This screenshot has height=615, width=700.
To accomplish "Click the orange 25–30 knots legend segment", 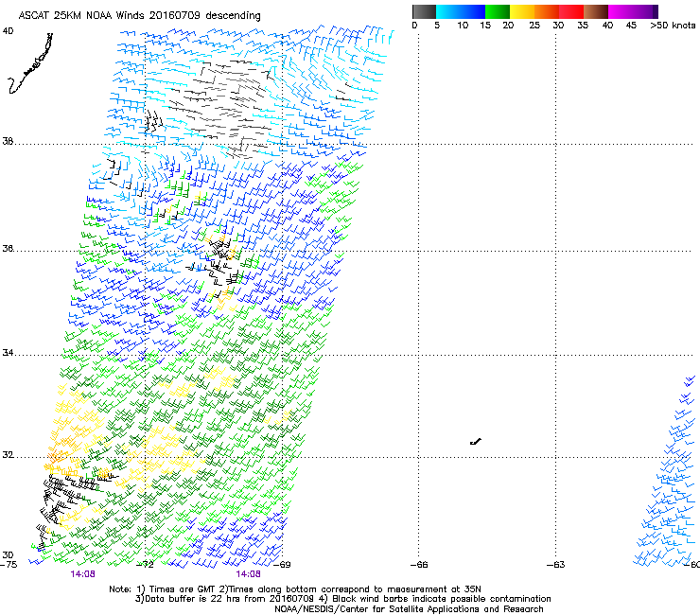I will pos(547,11).
